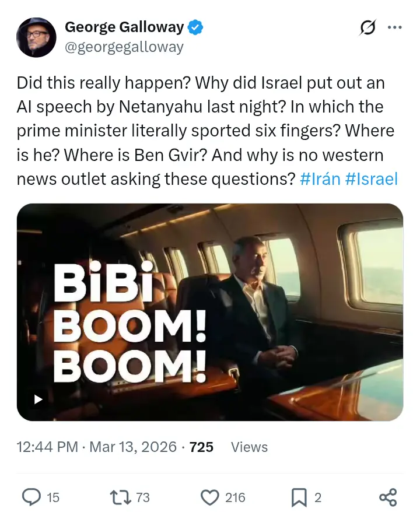
Task: Like the post with heart icon
Action: 209,497
